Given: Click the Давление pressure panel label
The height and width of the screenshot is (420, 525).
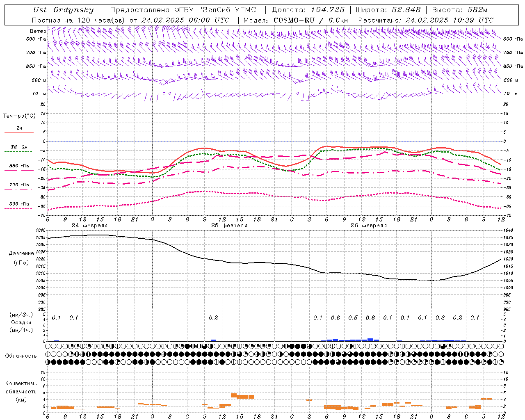Looking at the screenshot, I should point(21,253).
